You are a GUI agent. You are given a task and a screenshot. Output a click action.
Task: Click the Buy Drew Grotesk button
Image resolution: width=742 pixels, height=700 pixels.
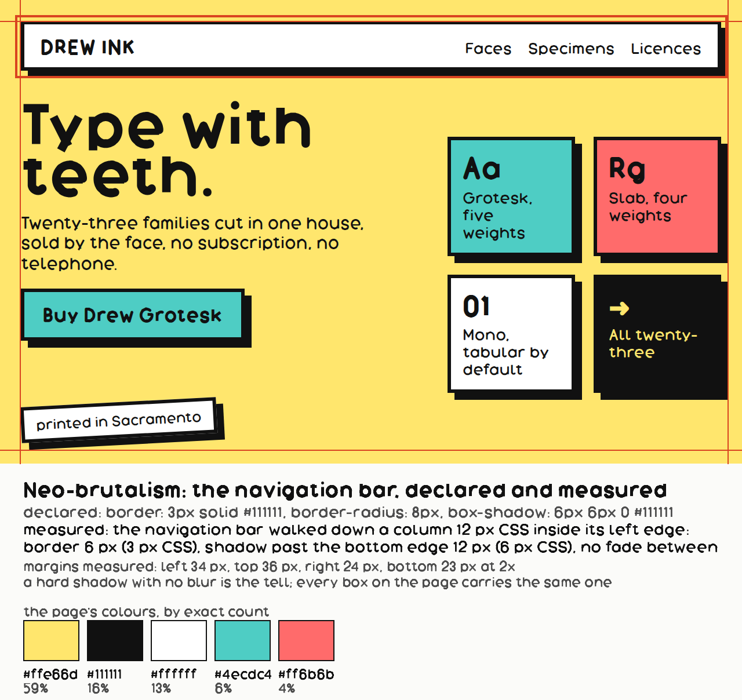(x=133, y=315)
